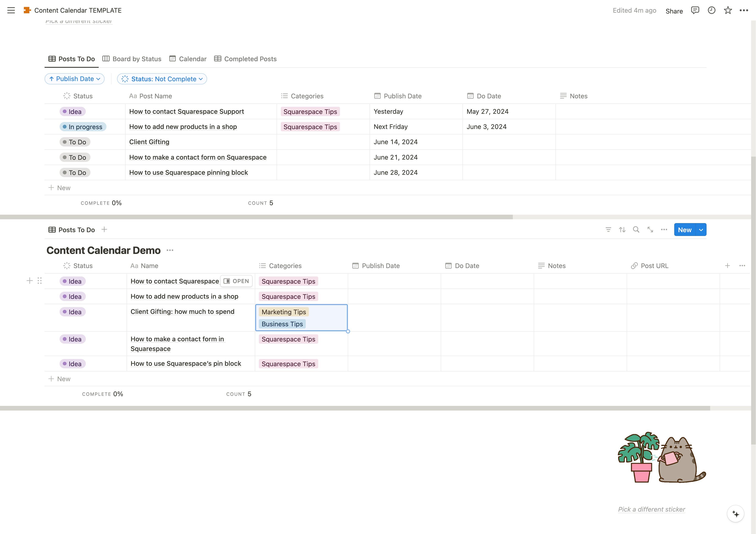This screenshot has width=756, height=534.
Task: Open the page comments icon
Action: click(695, 10)
